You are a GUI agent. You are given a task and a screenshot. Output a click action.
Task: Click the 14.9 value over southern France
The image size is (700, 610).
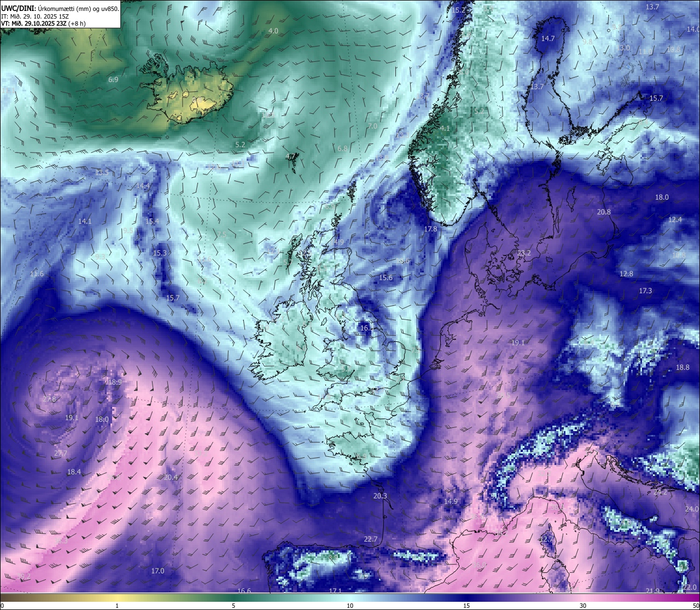(451, 502)
